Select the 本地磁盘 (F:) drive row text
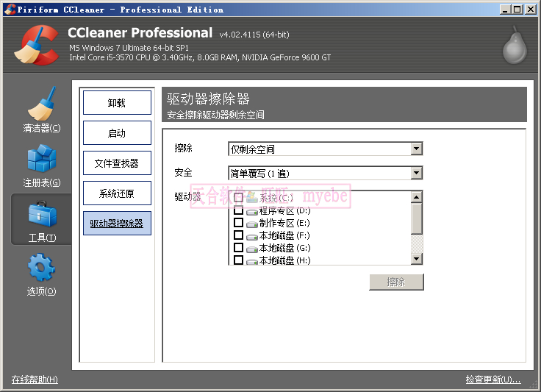541x392 pixels. [284, 235]
